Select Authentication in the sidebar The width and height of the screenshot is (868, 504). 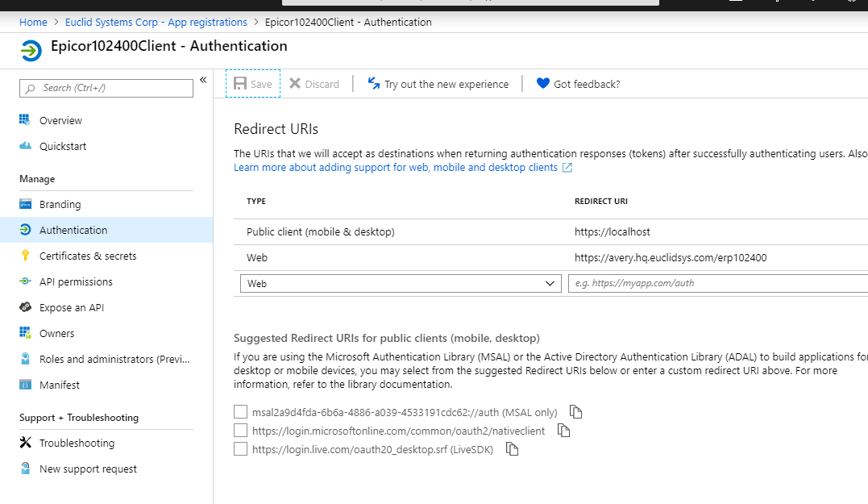tap(106, 230)
